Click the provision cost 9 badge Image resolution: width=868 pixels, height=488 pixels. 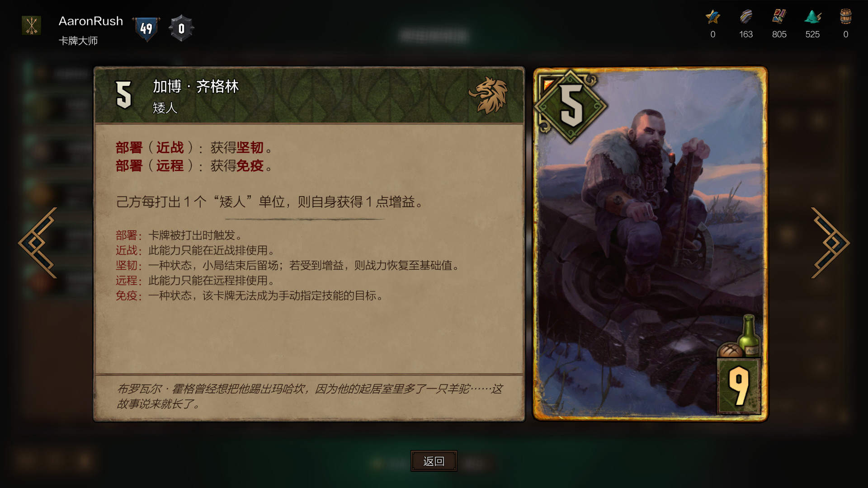pos(739,385)
